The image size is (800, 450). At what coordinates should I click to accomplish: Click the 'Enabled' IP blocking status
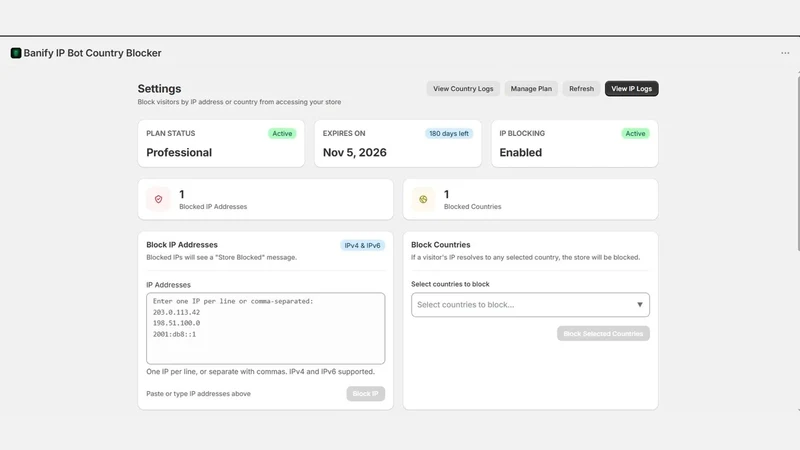[520, 153]
